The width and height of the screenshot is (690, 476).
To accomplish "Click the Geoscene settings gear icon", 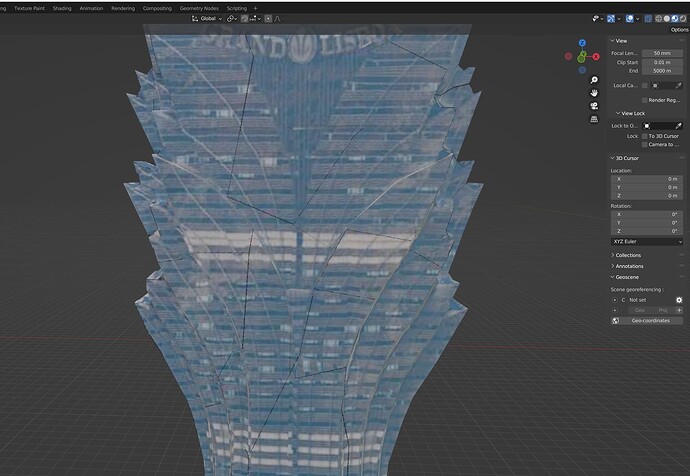I will pos(679,299).
